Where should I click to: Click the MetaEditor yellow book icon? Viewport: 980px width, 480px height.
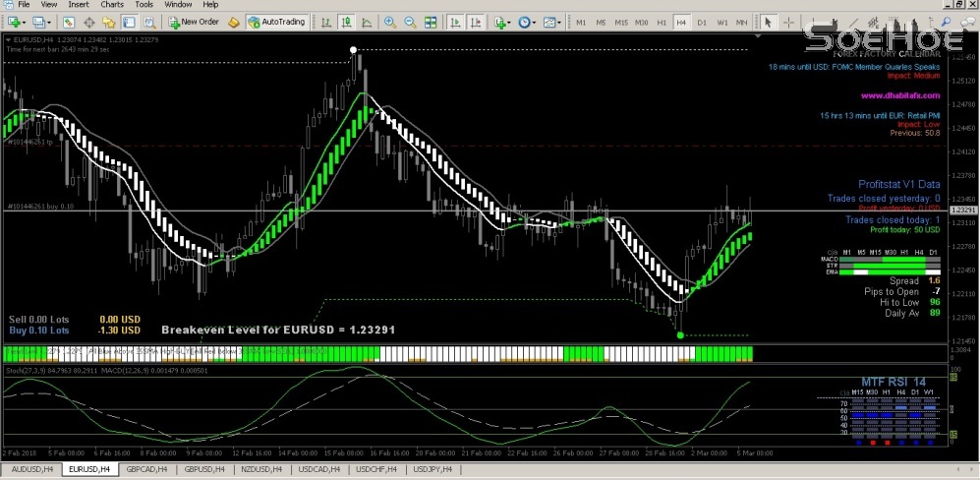(x=233, y=22)
